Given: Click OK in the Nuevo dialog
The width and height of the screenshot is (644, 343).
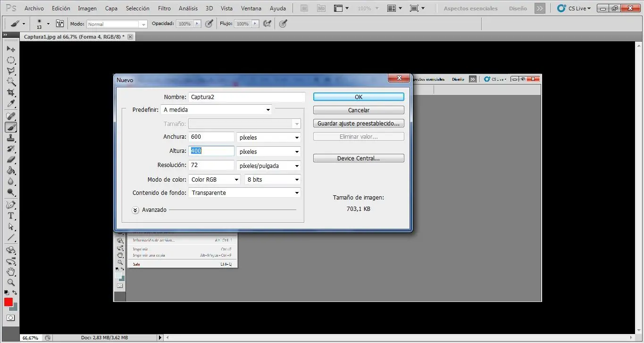Looking at the screenshot, I should point(359,97).
